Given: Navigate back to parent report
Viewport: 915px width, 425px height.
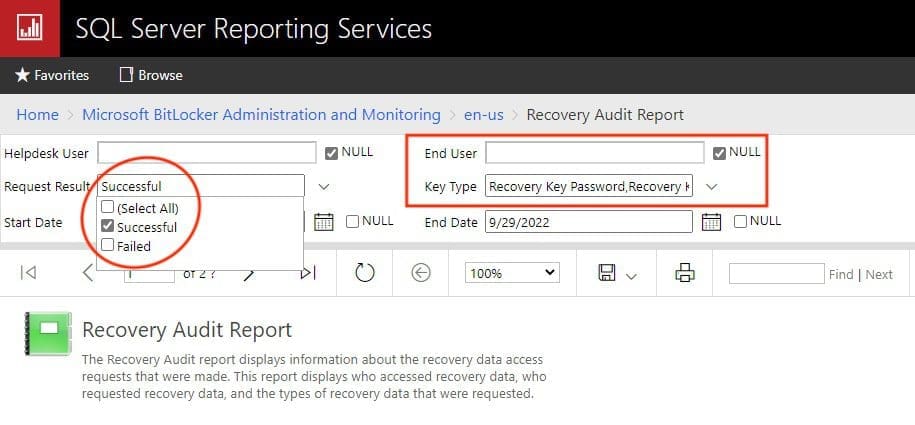Looking at the screenshot, I should (x=421, y=273).
